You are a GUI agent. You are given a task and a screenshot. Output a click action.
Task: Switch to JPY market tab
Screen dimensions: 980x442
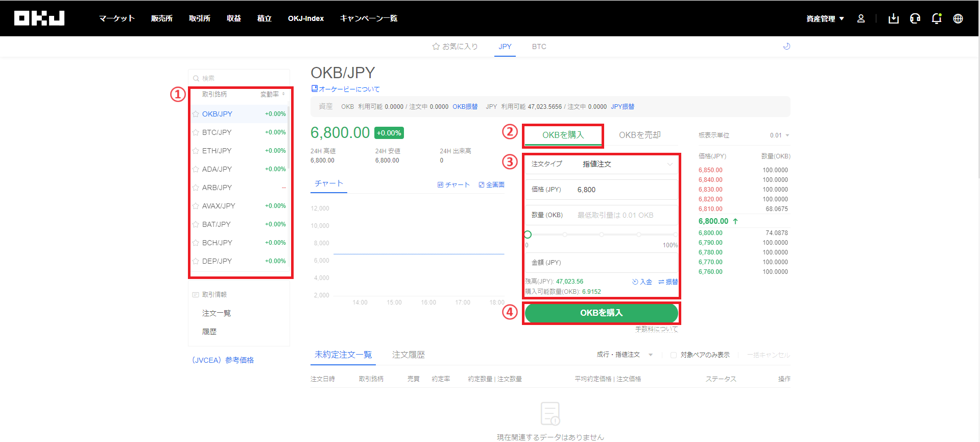coord(505,46)
